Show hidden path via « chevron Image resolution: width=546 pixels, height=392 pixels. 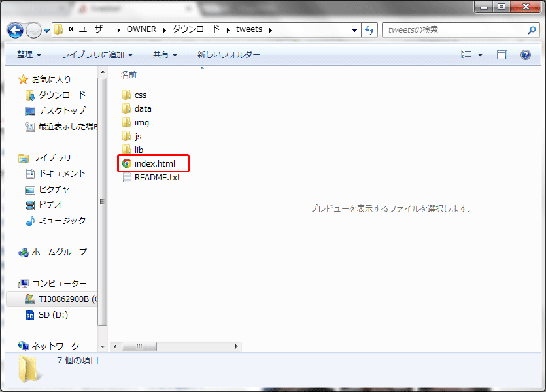tap(71, 29)
